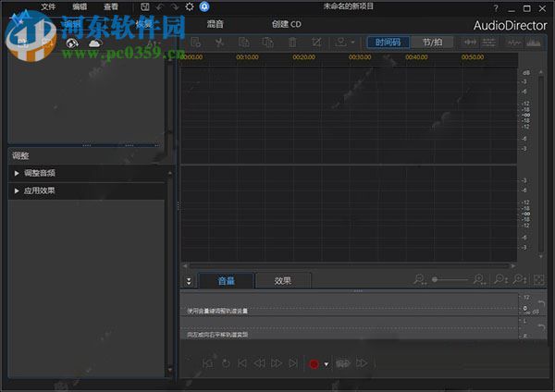Click the vertical zoom out icon

pos(500,279)
